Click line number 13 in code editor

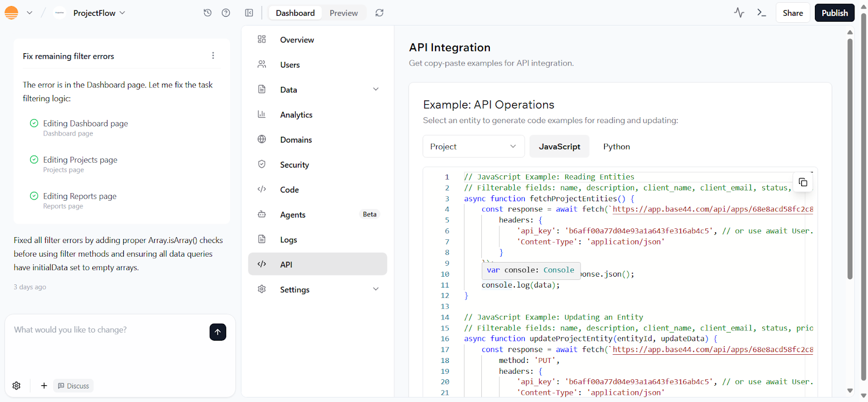(x=445, y=307)
